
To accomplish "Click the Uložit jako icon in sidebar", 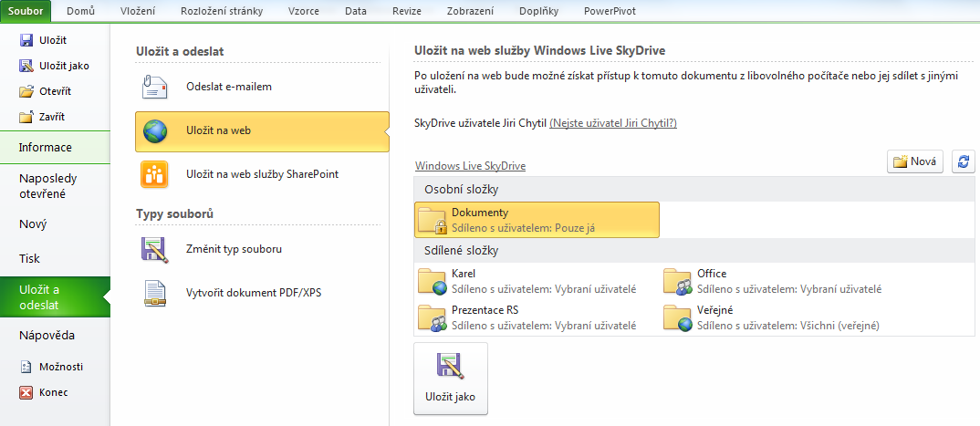I will coord(26,66).
